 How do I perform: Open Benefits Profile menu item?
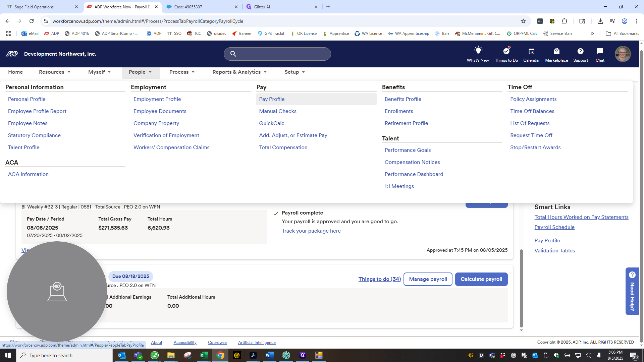click(x=402, y=99)
